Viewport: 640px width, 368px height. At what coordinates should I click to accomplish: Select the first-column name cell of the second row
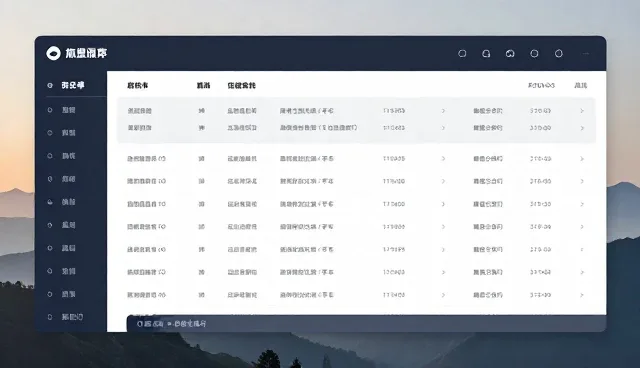tap(140, 128)
